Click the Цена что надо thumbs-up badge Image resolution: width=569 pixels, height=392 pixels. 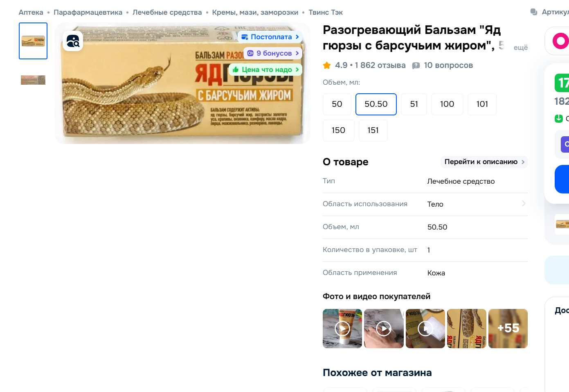(265, 70)
